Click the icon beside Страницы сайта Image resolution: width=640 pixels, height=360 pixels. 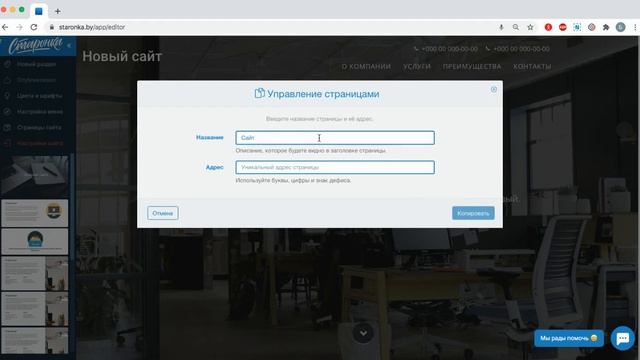tap(7, 127)
